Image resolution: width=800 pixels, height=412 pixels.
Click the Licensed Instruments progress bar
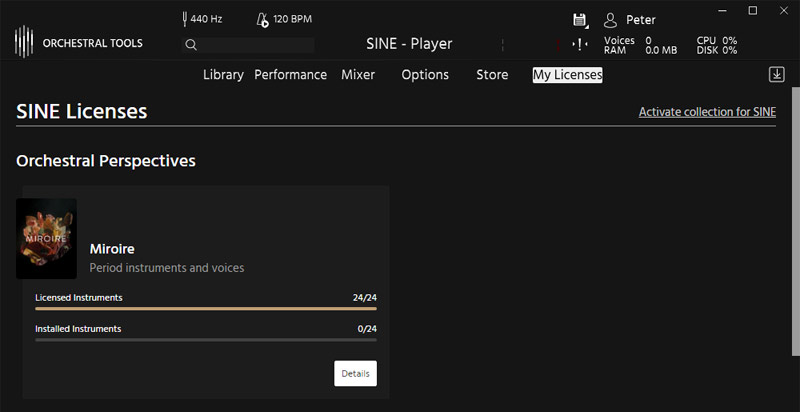(x=206, y=308)
